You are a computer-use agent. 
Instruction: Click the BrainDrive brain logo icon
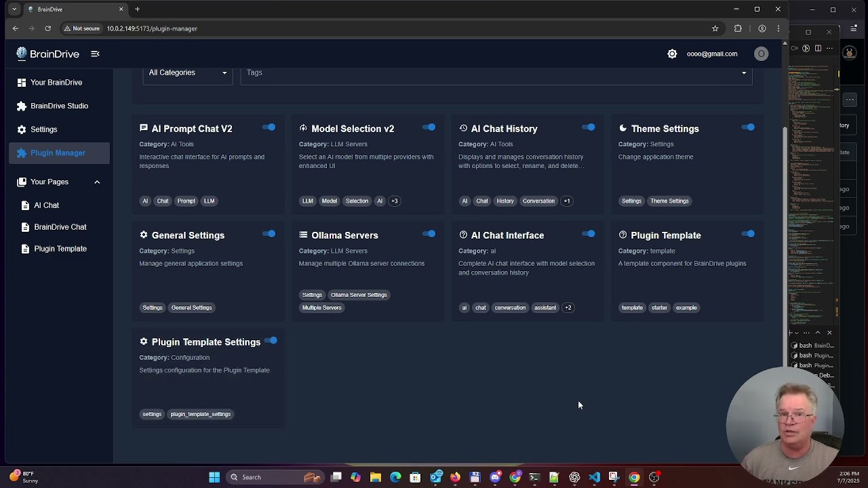22,54
